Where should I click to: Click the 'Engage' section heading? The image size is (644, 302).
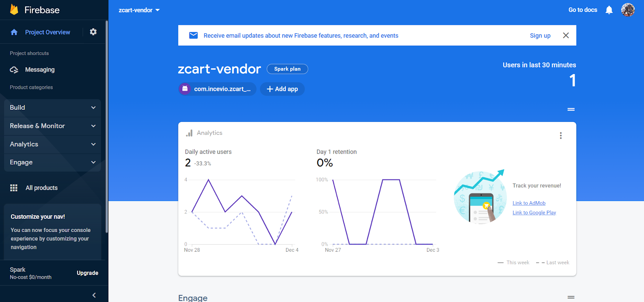tap(193, 298)
